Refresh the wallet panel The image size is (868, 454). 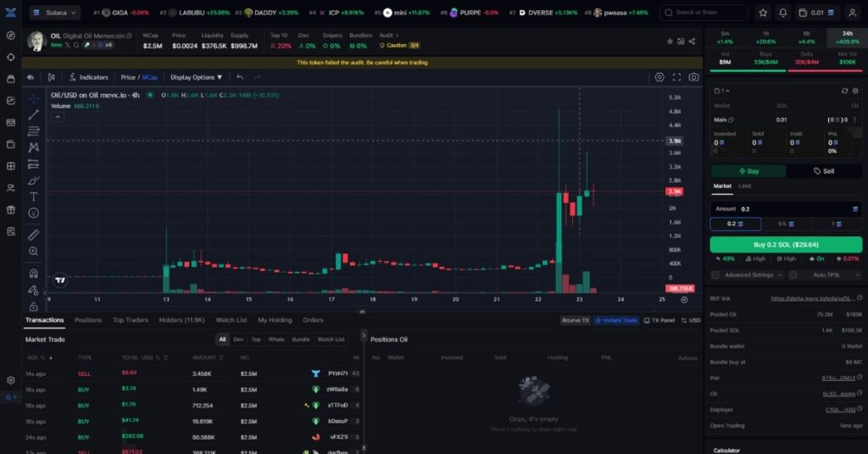(845, 91)
